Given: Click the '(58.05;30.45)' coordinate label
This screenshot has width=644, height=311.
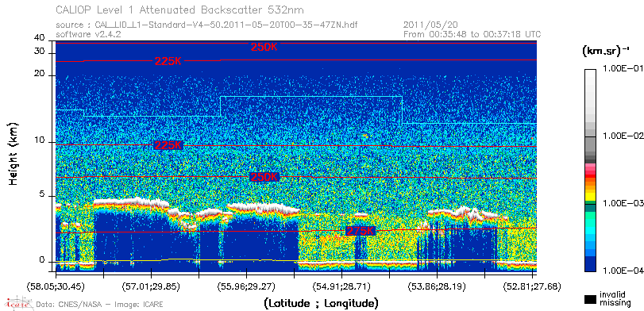Looking at the screenshot, I should click(56, 286).
